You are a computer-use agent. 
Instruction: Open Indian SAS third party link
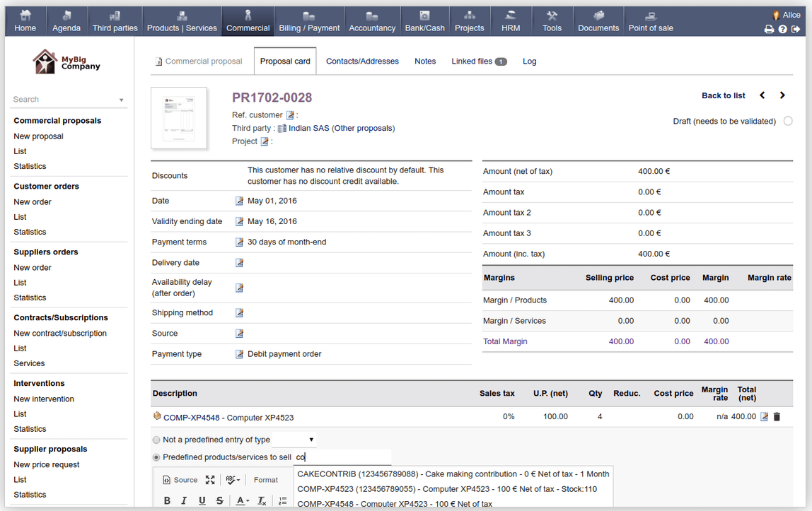point(308,128)
